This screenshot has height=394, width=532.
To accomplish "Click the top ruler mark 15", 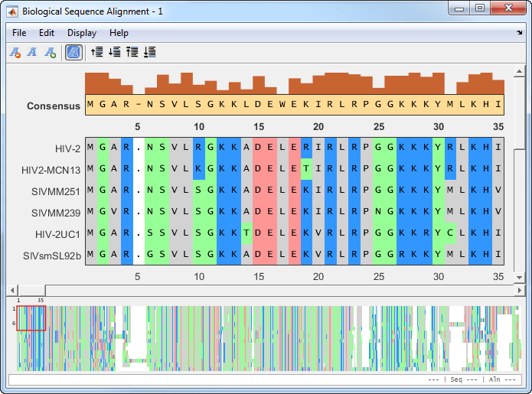I will 259,127.
